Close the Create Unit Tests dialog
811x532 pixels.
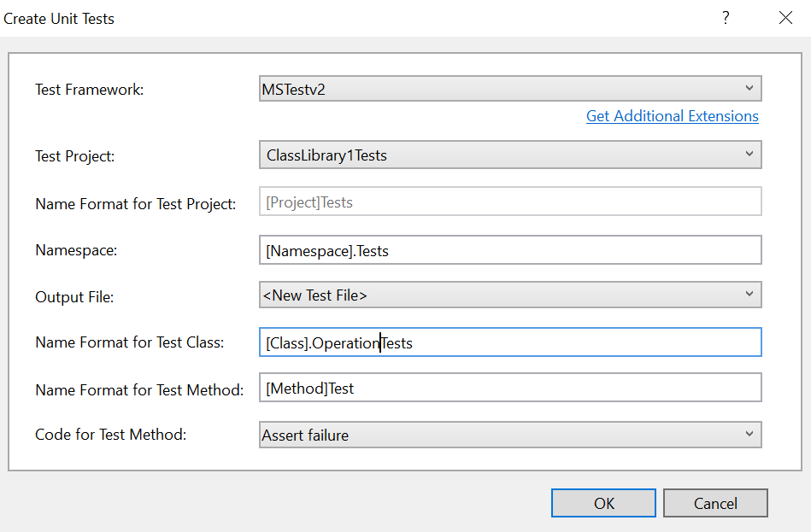[x=785, y=17]
